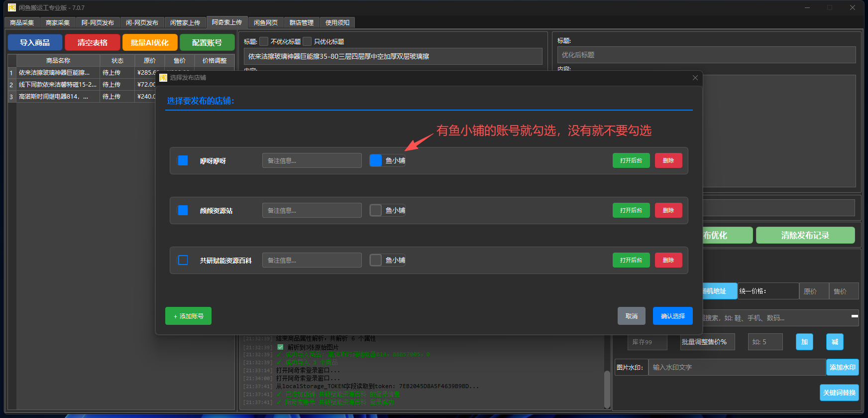Click the 添加水印 button
The height and width of the screenshot is (418, 868).
[842, 367]
